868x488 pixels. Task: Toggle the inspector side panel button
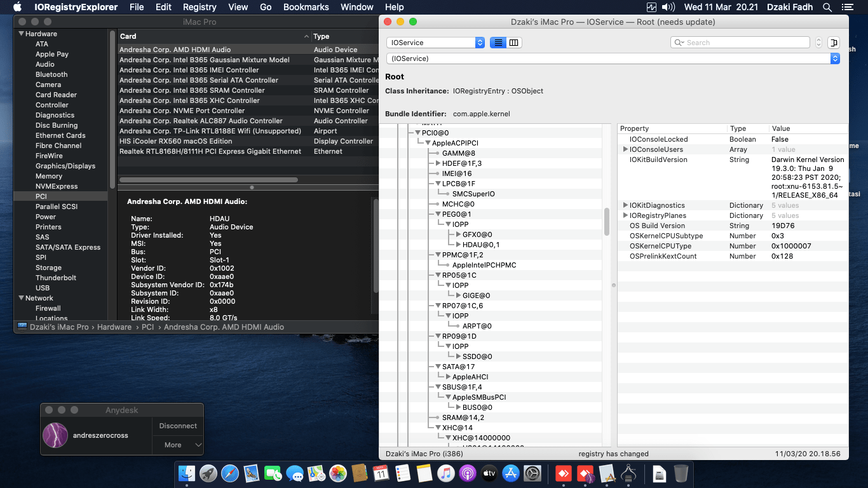click(x=833, y=43)
